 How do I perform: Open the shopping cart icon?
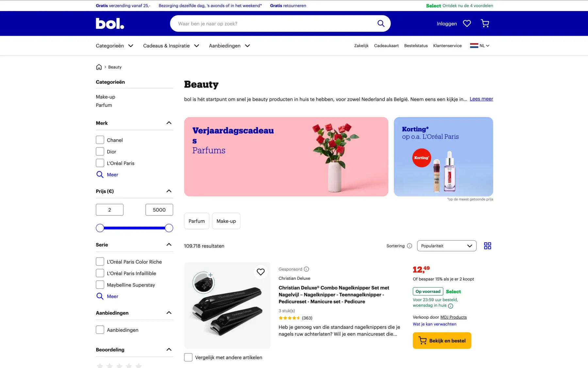[x=485, y=23]
